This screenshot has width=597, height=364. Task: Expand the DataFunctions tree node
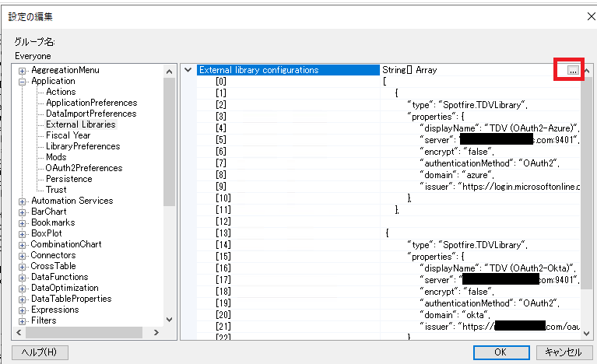[x=22, y=278]
